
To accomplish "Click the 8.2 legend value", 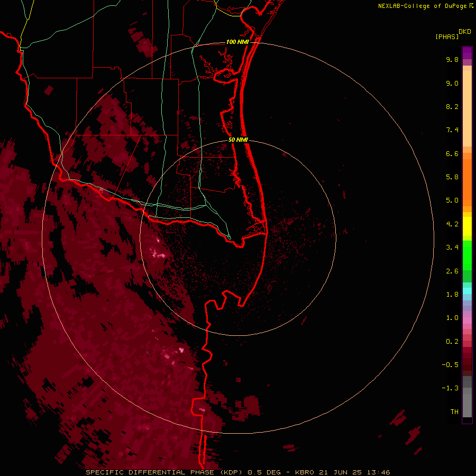I will pos(452,106).
